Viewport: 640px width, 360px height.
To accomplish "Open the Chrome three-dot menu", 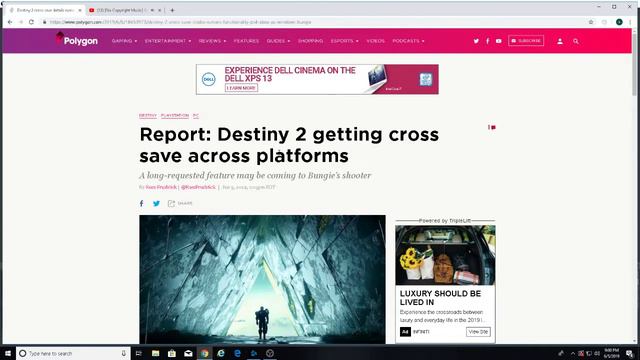I will (630, 22).
